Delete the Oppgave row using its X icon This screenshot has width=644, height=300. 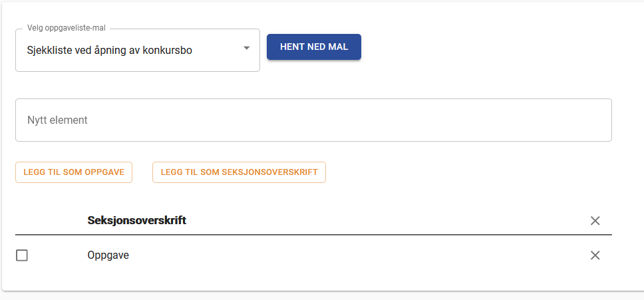pos(595,255)
